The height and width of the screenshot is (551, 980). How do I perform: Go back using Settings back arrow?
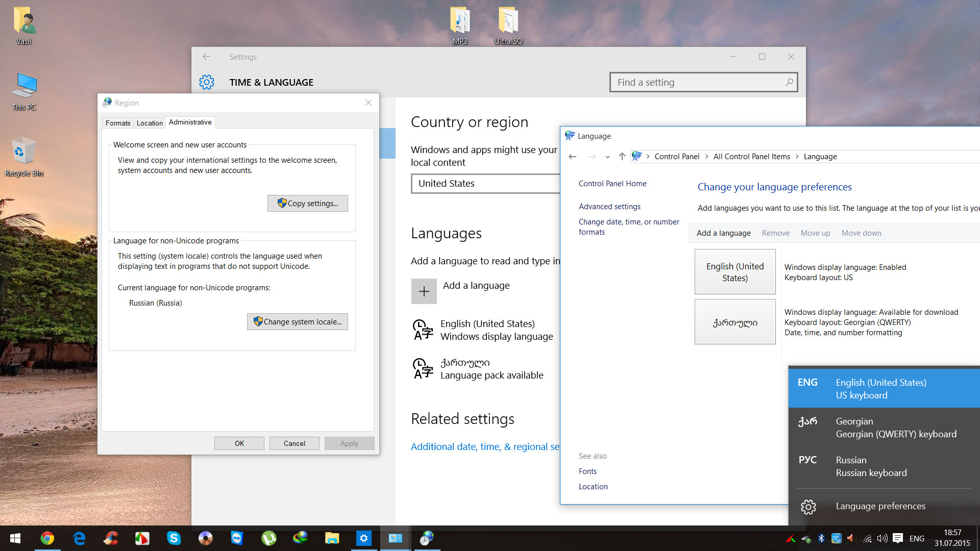tap(206, 57)
